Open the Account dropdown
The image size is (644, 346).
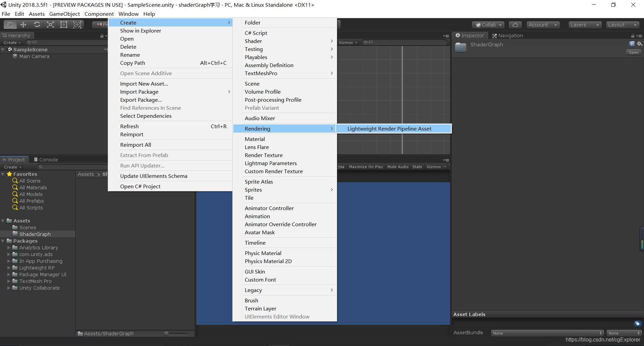click(x=543, y=25)
